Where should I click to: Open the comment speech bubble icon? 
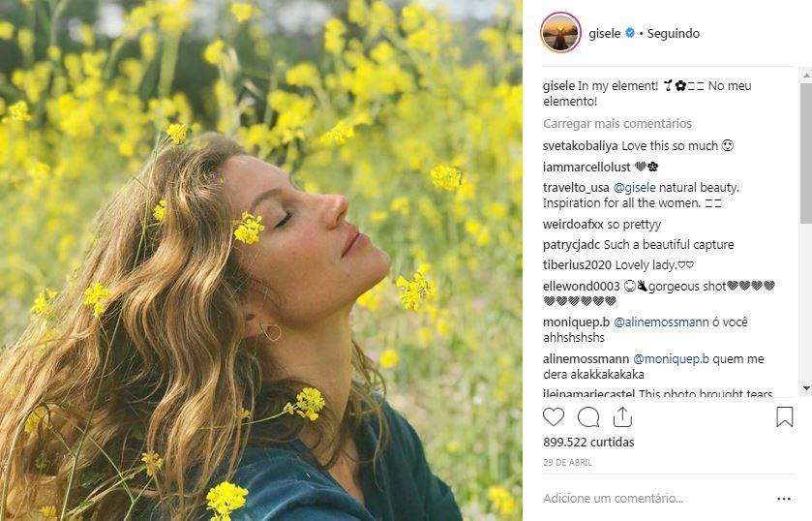pos(588,417)
